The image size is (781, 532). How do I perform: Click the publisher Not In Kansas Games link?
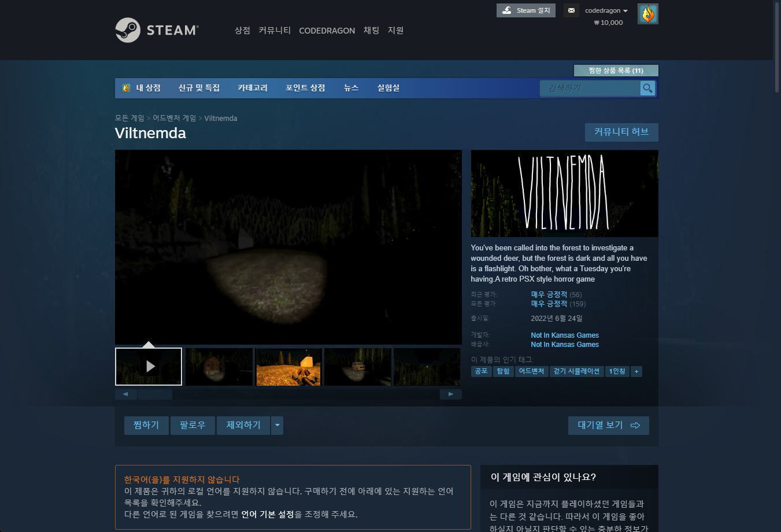coord(565,345)
